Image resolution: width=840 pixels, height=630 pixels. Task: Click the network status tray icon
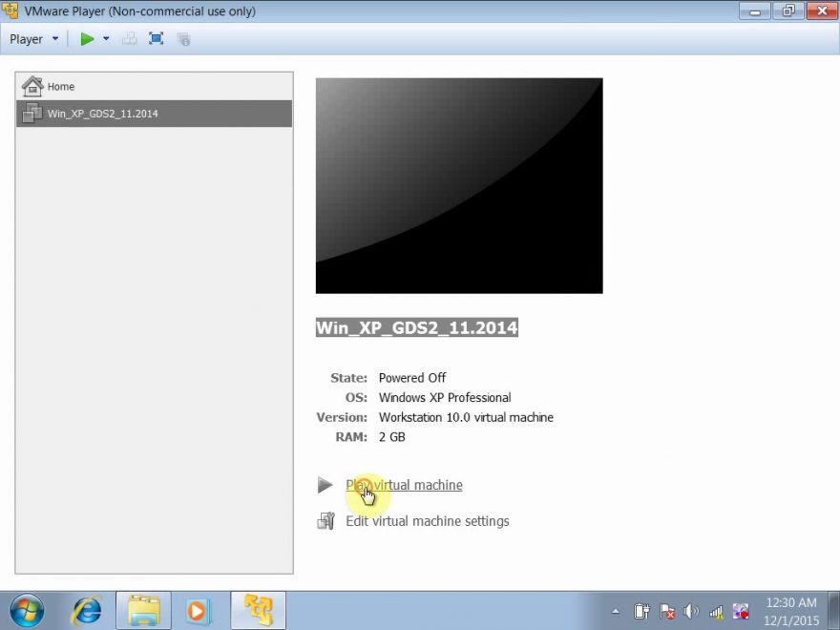point(716,611)
